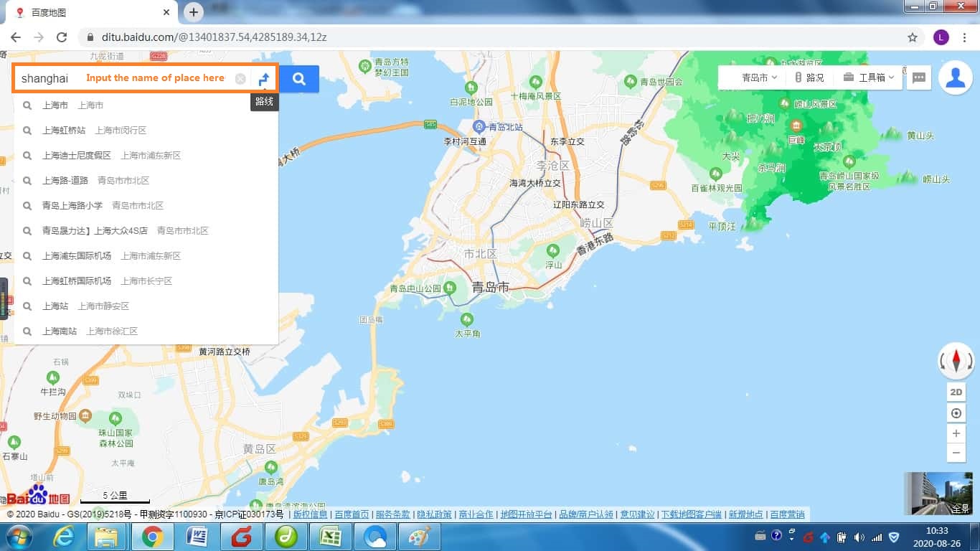Zoom in with the plus button

pyautogui.click(x=956, y=434)
